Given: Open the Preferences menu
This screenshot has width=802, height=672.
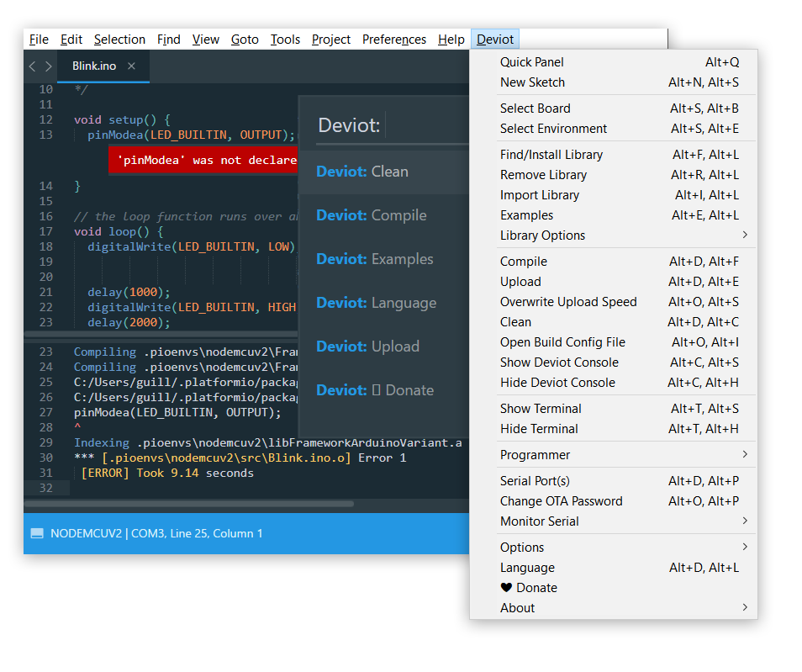Looking at the screenshot, I should click(393, 40).
